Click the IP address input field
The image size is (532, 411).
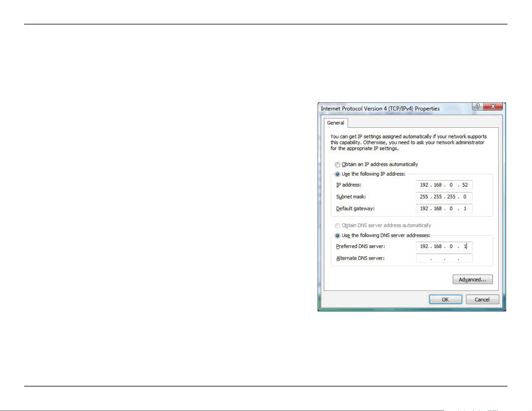click(x=444, y=185)
